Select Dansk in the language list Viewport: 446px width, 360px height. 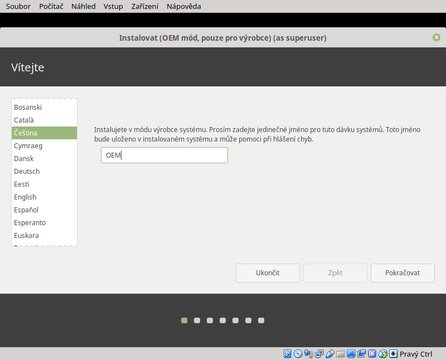[44, 158]
